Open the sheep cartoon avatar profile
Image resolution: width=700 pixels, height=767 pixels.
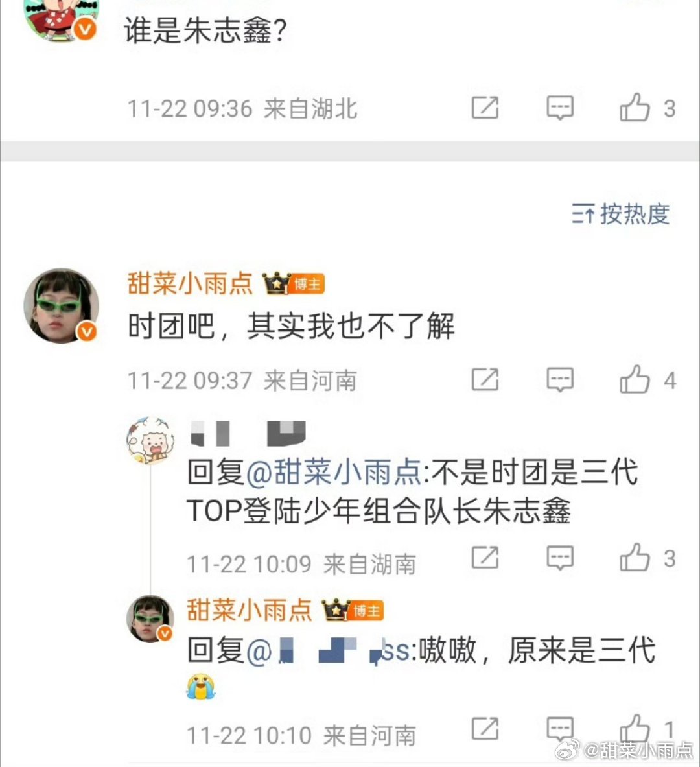(150, 440)
